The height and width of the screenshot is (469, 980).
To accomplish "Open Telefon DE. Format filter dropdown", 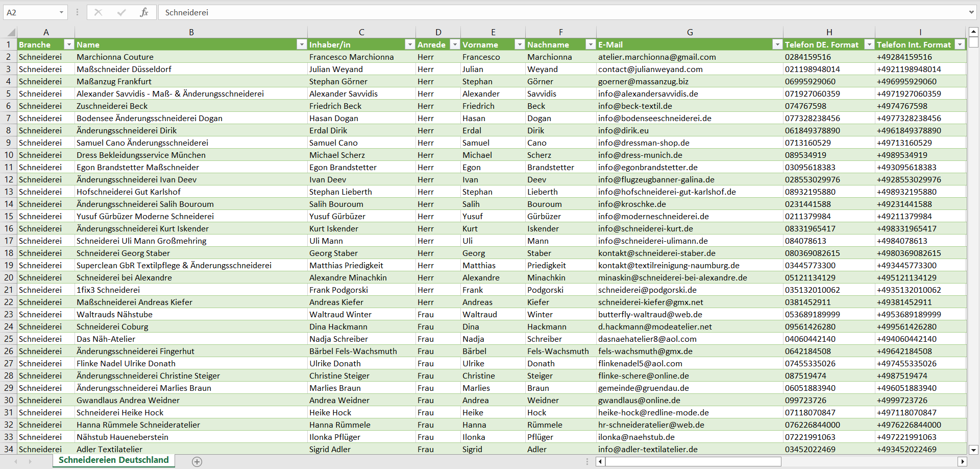I will coord(869,44).
